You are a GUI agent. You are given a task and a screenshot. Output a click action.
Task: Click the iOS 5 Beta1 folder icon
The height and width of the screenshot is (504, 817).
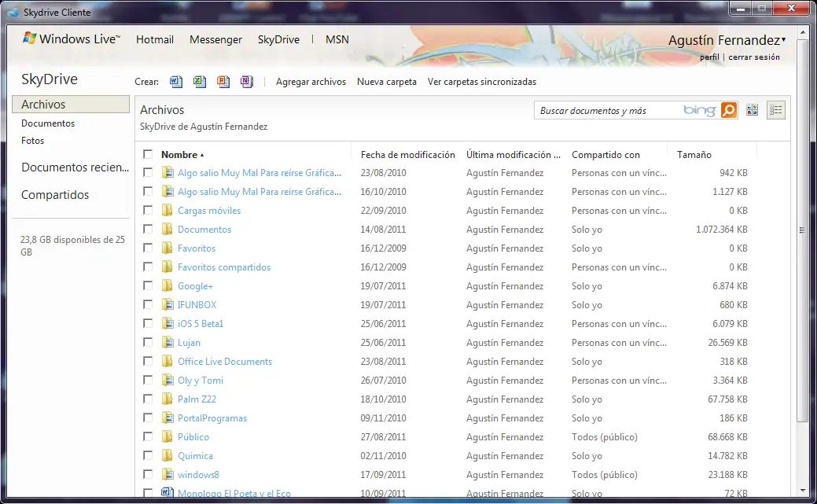[167, 323]
